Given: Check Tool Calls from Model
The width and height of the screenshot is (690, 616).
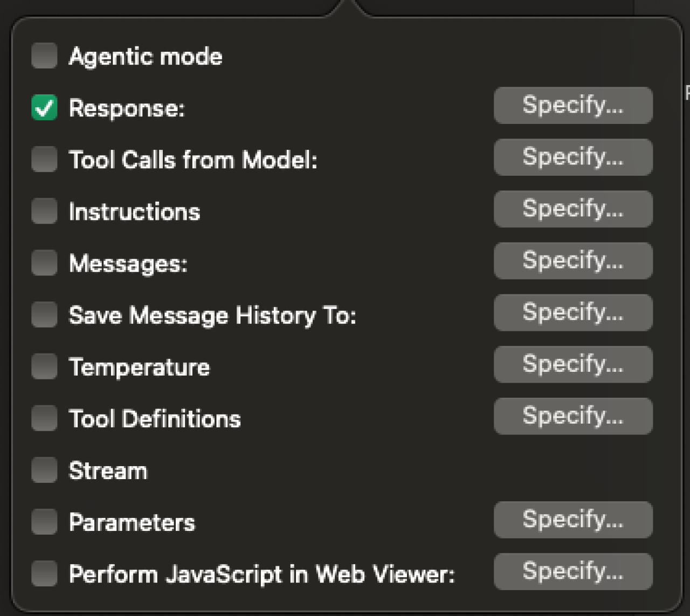Looking at the screenshot, I should click(x=44, y=160).
